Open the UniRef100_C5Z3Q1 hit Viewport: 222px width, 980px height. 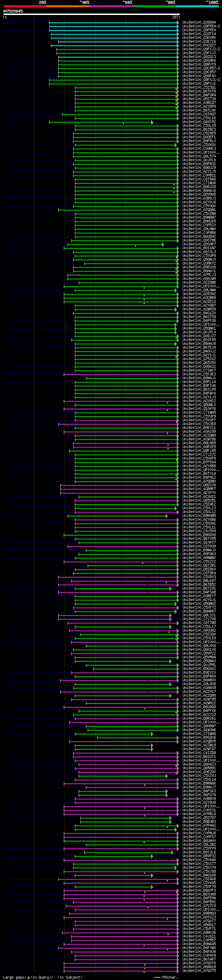[x=199, y=88]
